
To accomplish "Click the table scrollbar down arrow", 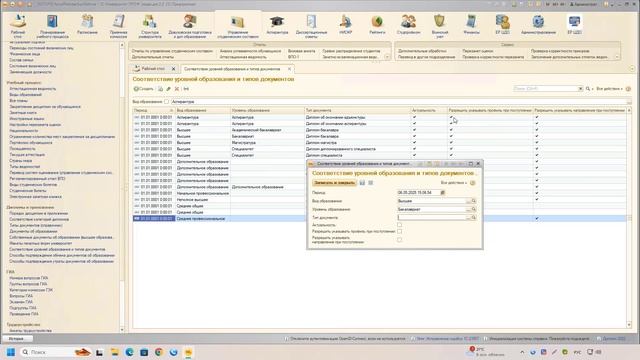I will pyautogui.click(x=629, y=325).
